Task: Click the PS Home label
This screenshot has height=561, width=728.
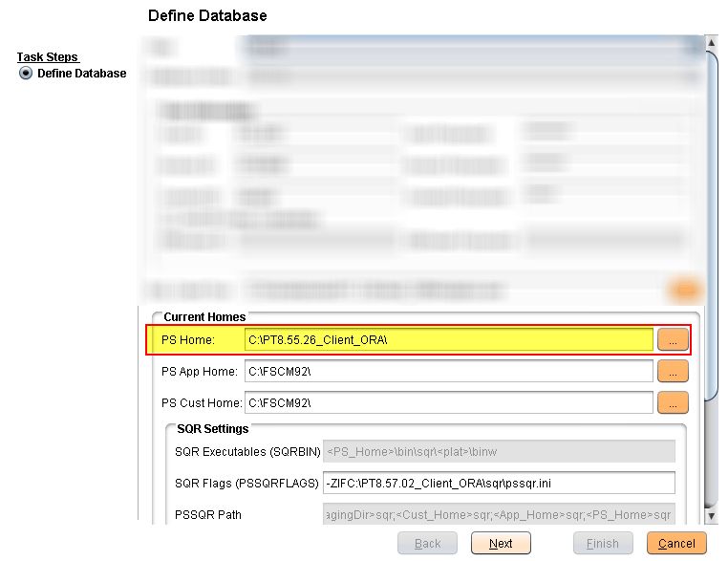Action: 188,340
